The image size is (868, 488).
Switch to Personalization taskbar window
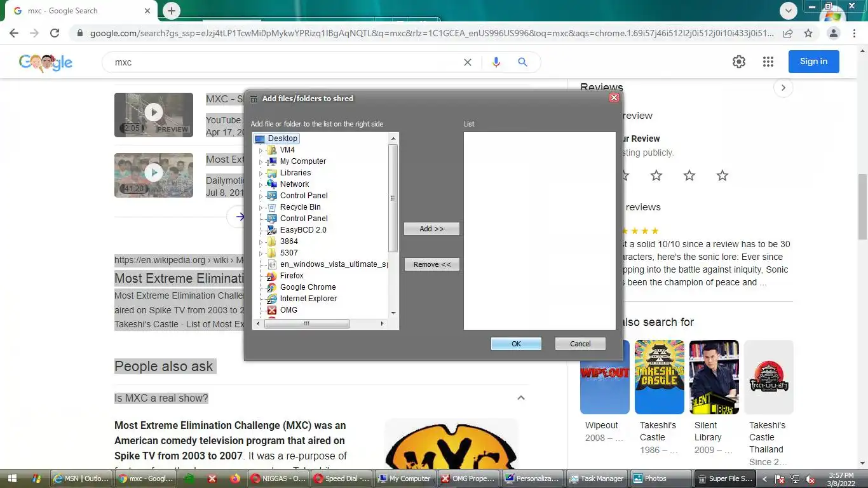point(532,478)
